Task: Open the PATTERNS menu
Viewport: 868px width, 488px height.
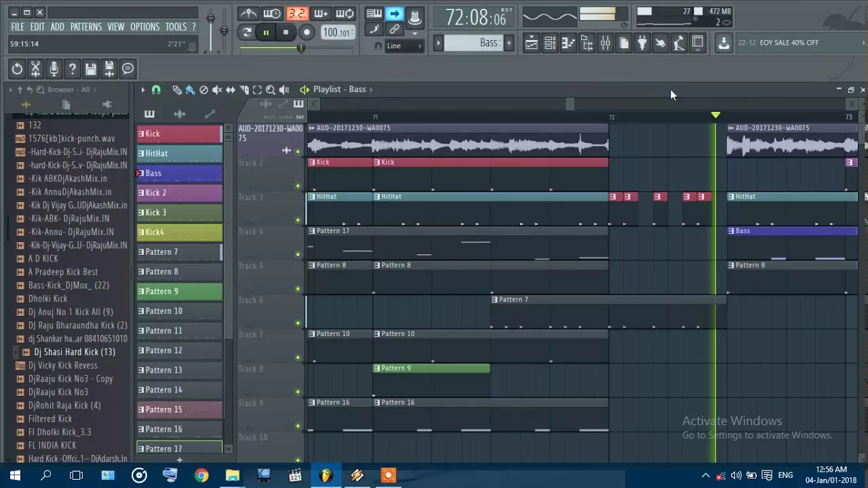Action: coord(86,27)
